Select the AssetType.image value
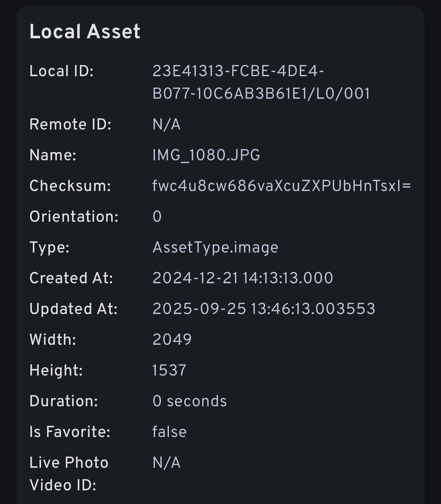441x504 pixels. [x=215, y=247]
